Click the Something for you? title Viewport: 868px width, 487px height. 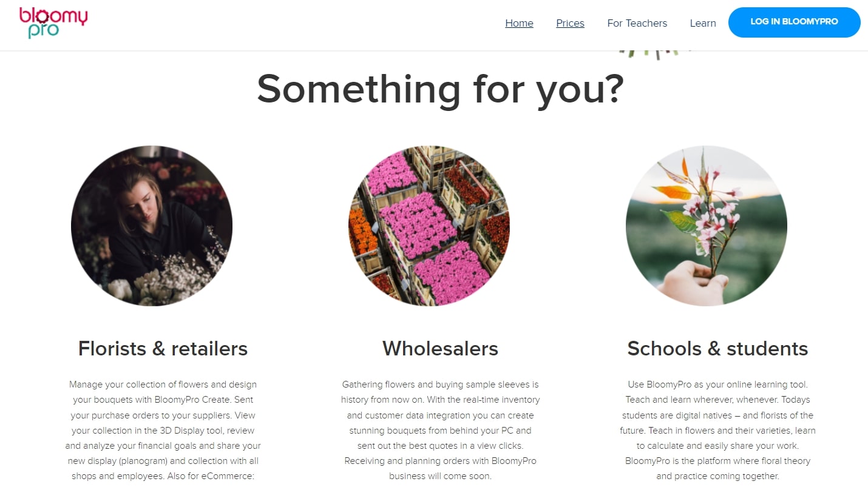tap(440, 89)
